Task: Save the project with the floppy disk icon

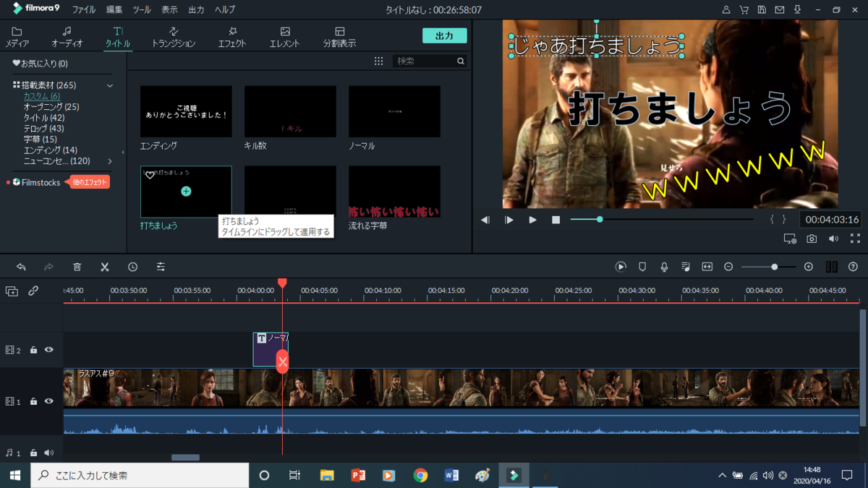Action: click(x=762, y=10)
